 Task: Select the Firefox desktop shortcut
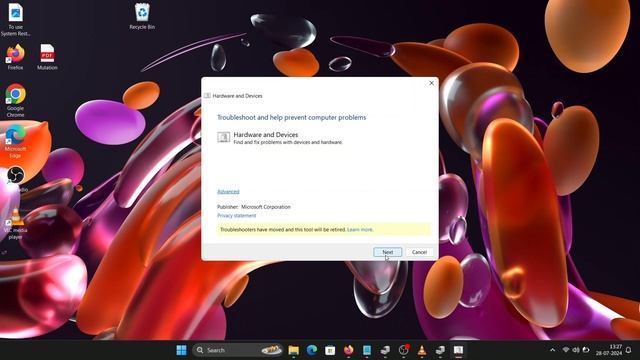pos(15,57)
